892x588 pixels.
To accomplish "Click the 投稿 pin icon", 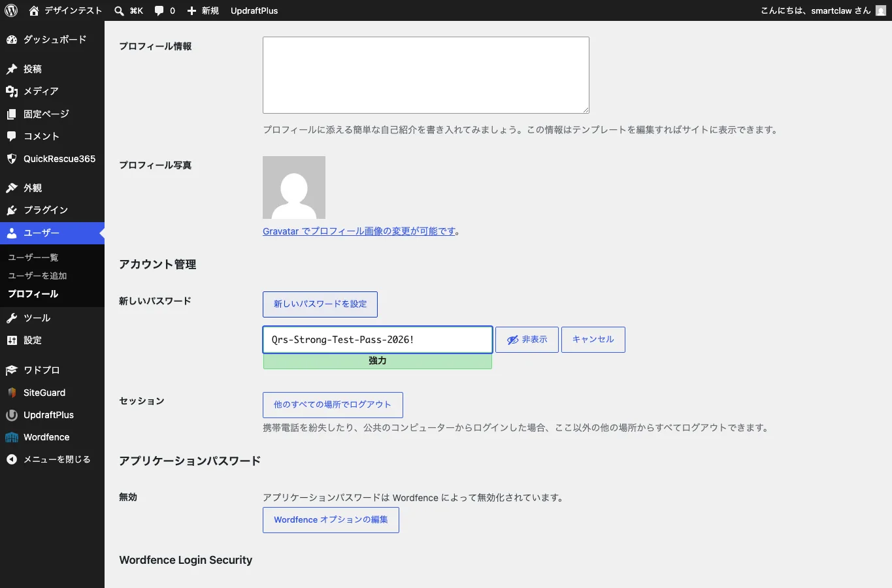I will click(x=12, y=69).
